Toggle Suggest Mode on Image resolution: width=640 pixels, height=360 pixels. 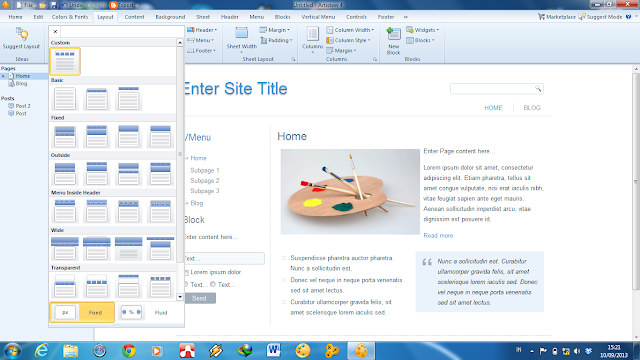point(600,17)
